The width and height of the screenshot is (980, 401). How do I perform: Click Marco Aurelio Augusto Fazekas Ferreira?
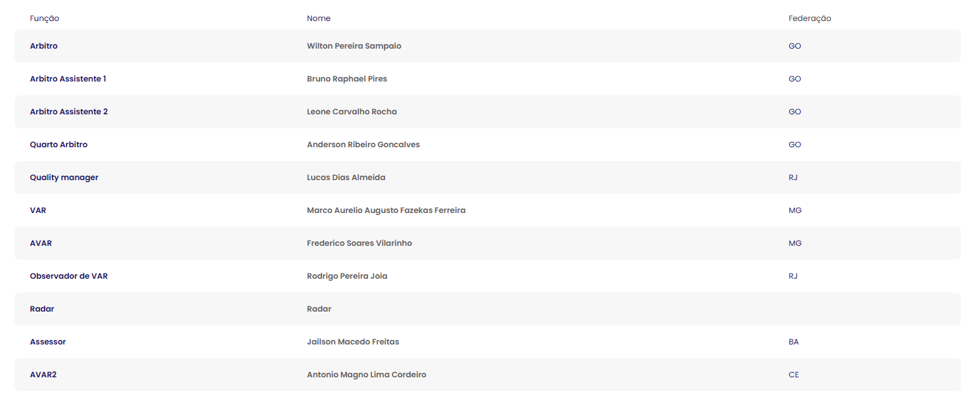pyautogui.click(x=386, y=210)
